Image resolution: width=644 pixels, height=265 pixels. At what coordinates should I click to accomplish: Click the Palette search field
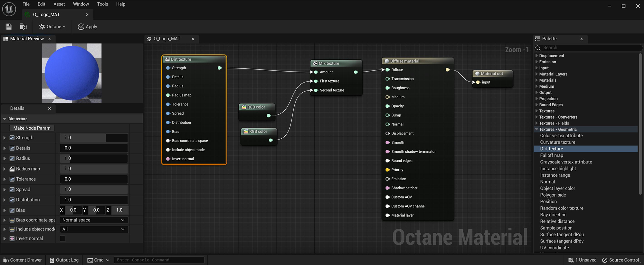click(588, 48)
